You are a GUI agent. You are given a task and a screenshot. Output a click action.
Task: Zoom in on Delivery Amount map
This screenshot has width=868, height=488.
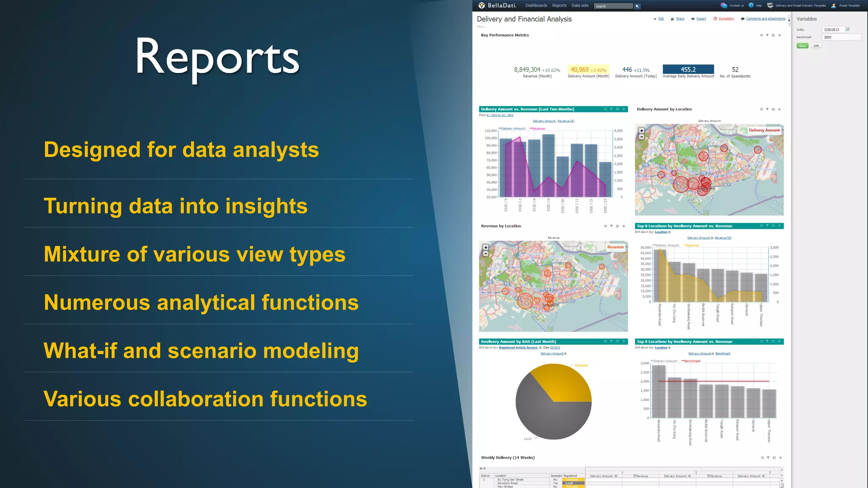(642, 130)
